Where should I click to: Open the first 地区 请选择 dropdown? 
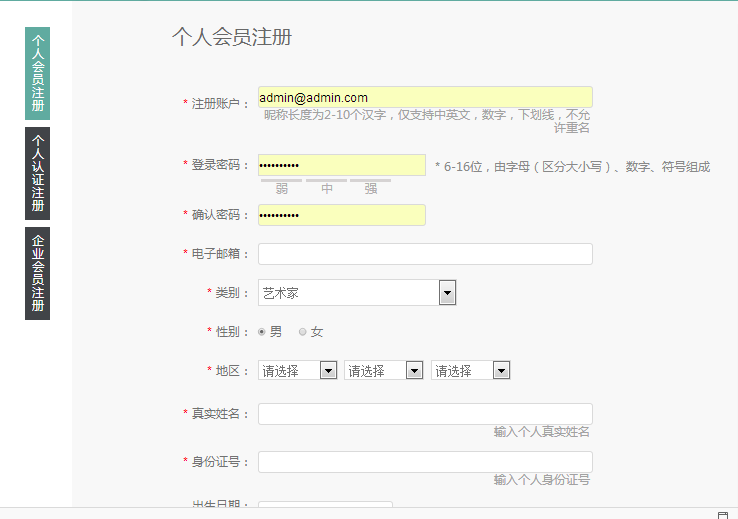pyautogui.click(x=297, y=370)
